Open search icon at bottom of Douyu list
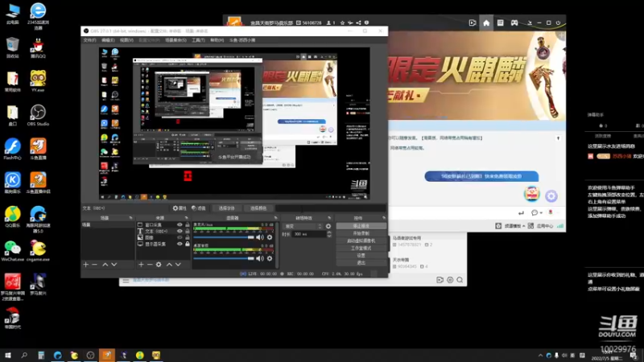The height and width of the screenshot is (362, 644). click(x=460, y=280)
